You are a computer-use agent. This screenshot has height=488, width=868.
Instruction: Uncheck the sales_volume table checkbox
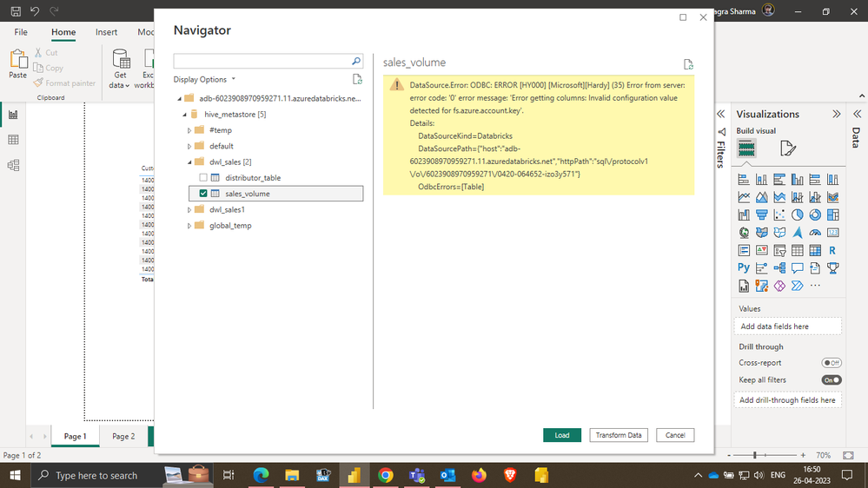click(203, 194)
